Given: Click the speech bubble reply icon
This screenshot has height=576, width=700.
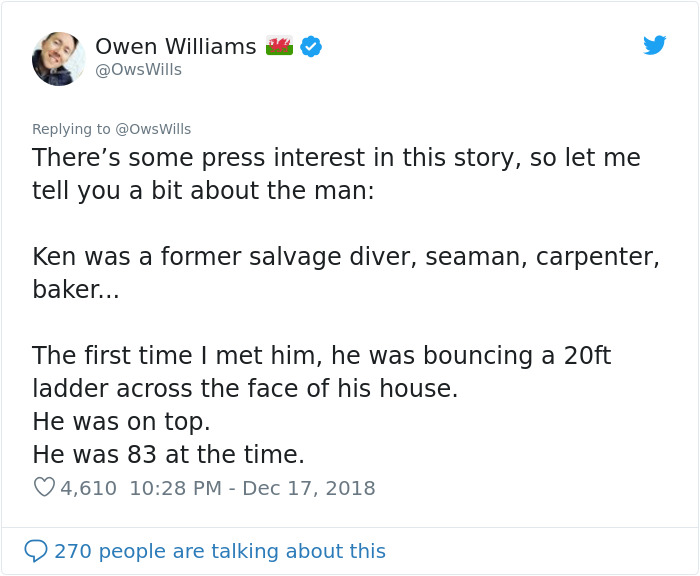Looking at the screenshot, I should 35,551.
